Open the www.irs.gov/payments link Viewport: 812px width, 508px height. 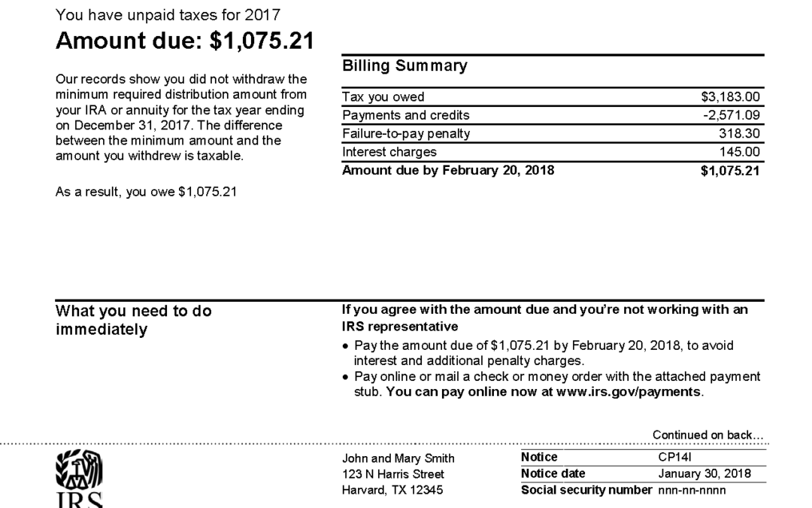coord(629,392)
